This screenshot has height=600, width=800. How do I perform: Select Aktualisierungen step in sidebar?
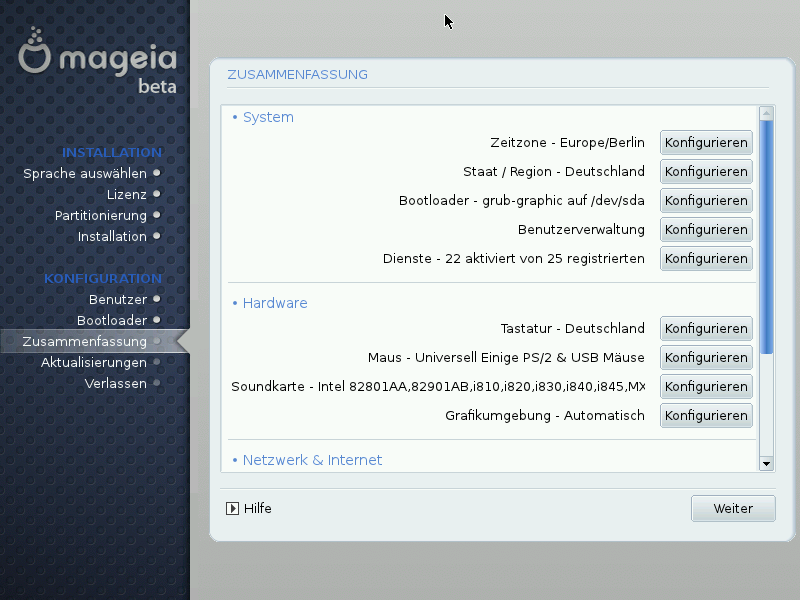(x=101, y=362)
